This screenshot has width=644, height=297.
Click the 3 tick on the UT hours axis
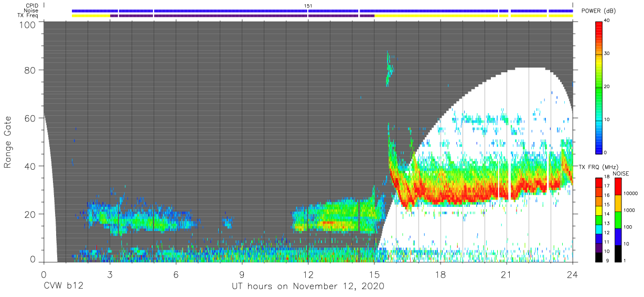[110, 274]
